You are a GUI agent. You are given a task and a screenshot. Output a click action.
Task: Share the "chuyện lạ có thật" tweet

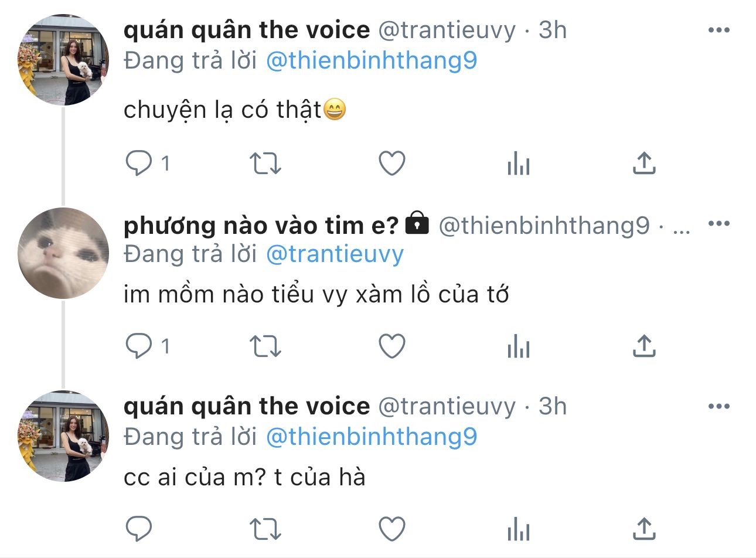coord(643,164)
